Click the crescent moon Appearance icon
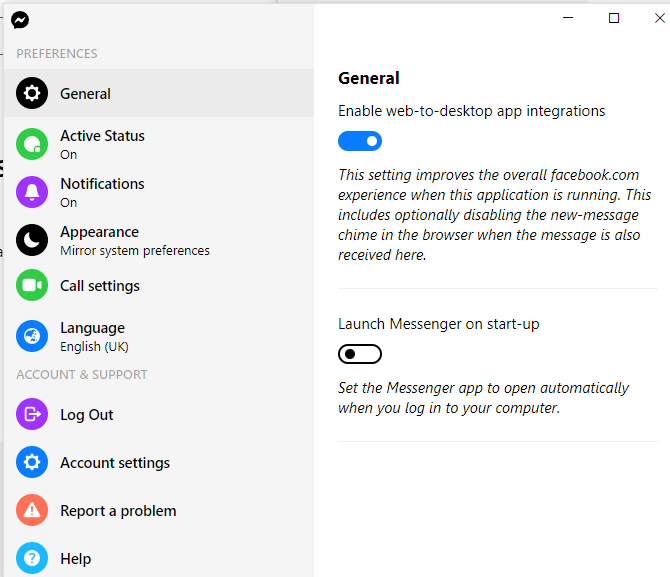This screenshot has width=670, height=577. [32, 240]
